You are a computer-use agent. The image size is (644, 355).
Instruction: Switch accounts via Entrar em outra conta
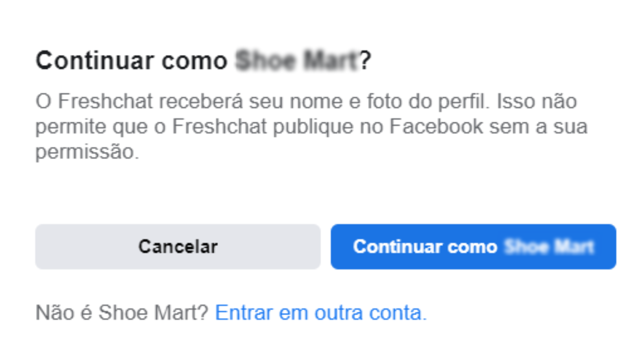(321, 313)
